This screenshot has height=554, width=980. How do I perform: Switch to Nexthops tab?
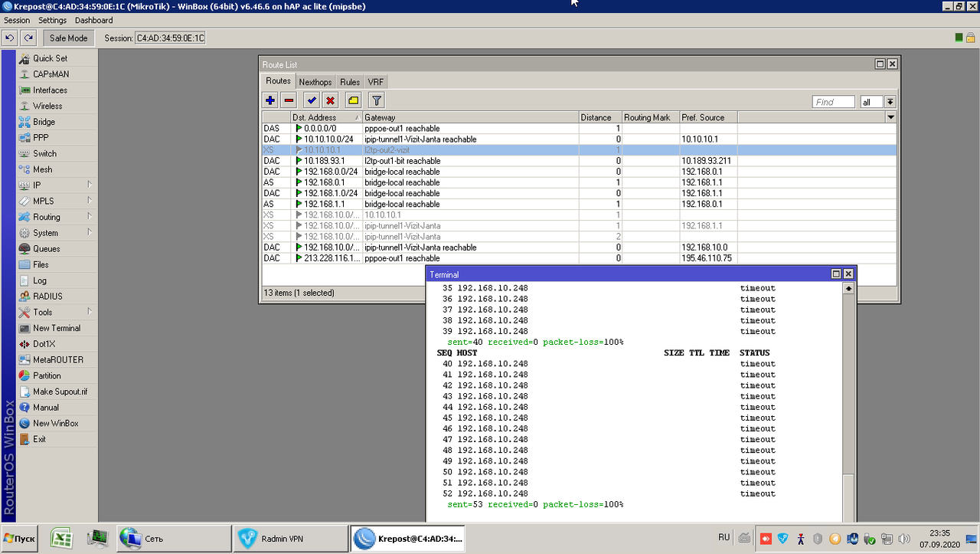[315, 82]
